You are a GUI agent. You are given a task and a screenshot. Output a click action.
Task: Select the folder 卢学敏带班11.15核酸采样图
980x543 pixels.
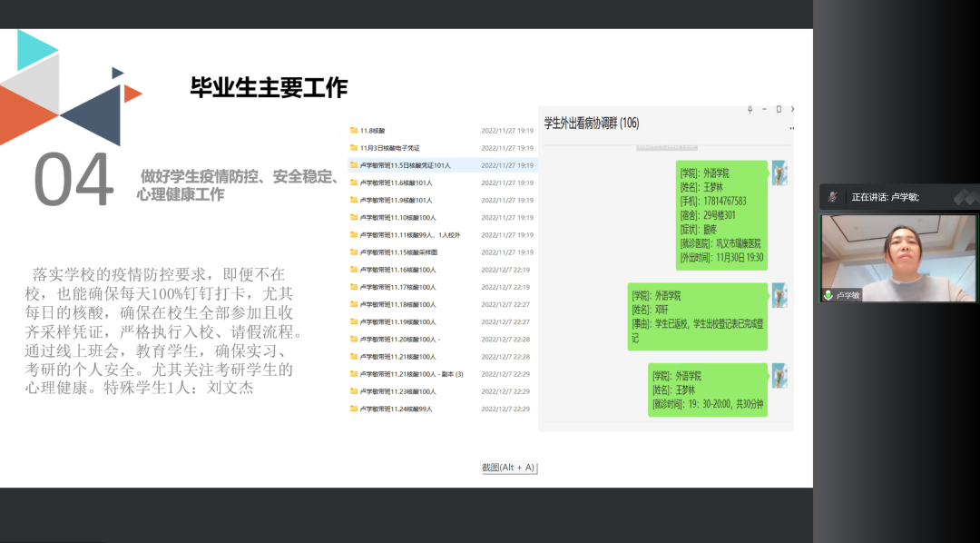tap(398, 252)
